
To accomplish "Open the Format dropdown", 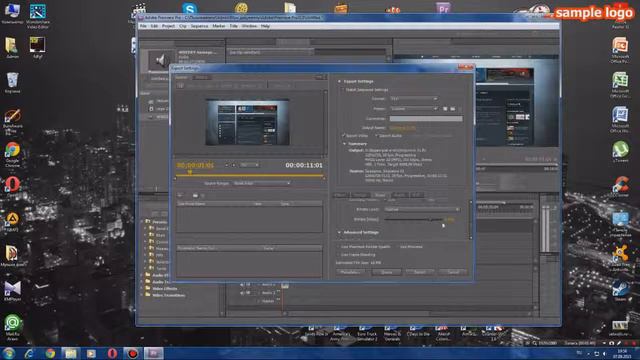I will (x=414, y=99).
